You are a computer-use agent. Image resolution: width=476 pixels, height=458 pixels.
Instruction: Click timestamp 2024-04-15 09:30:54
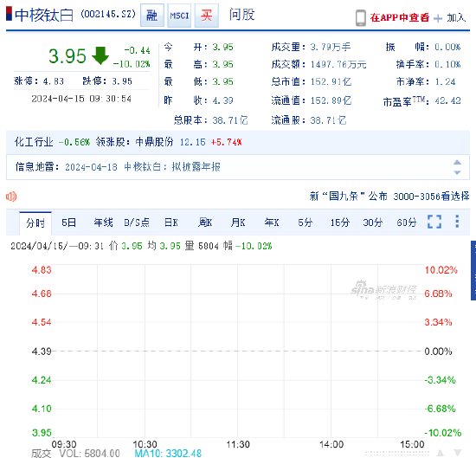(81, 99)
